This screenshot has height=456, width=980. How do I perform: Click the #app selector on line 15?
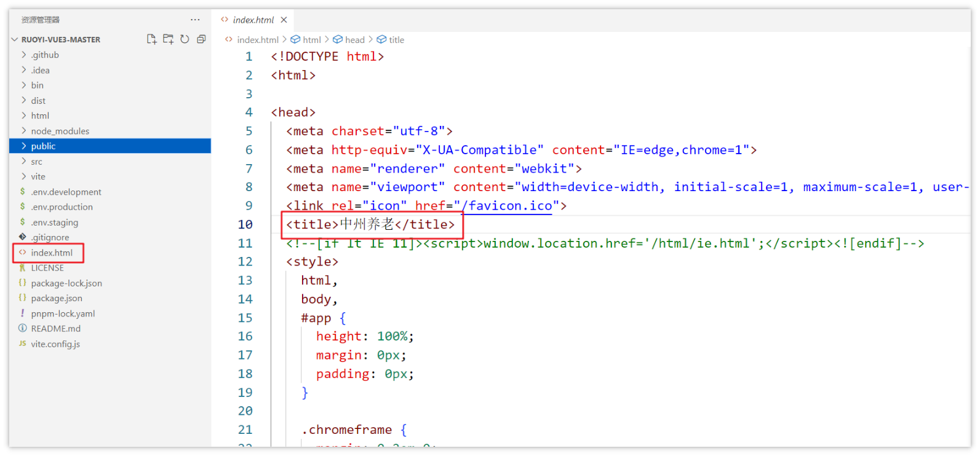pos(316,318)
